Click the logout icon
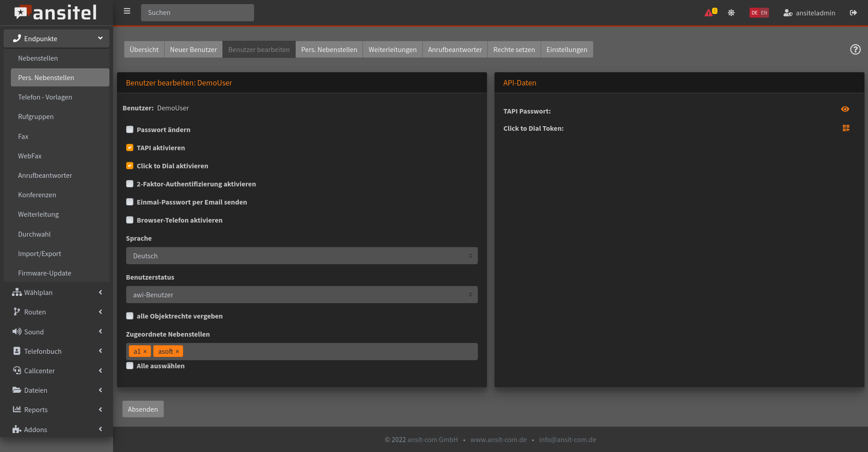 [x=853, y=13]
